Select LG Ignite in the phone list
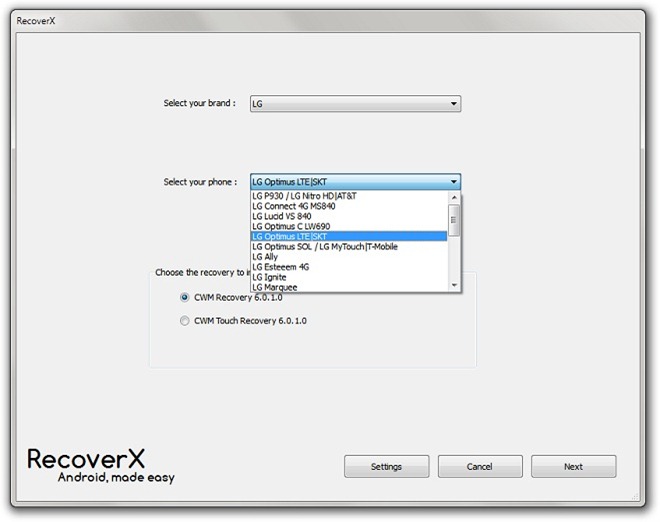The image size is (660, 522). coord(349,277)
